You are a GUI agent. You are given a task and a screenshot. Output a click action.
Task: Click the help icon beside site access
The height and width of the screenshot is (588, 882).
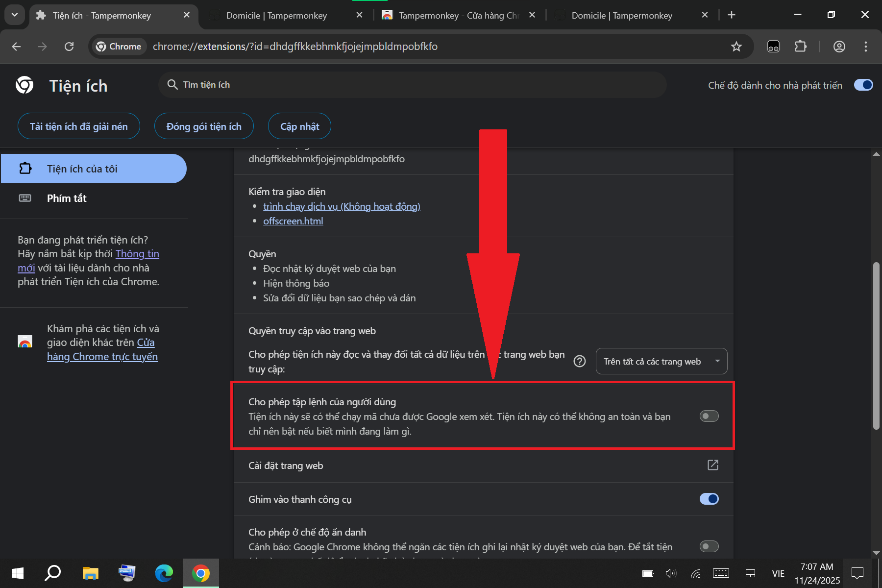(x=580, y=361)
